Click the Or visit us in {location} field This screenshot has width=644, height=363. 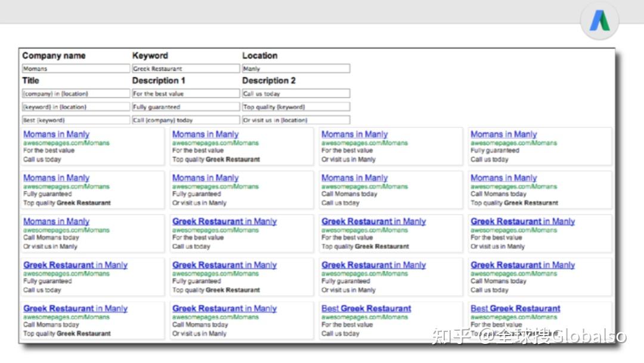(295, 119)
